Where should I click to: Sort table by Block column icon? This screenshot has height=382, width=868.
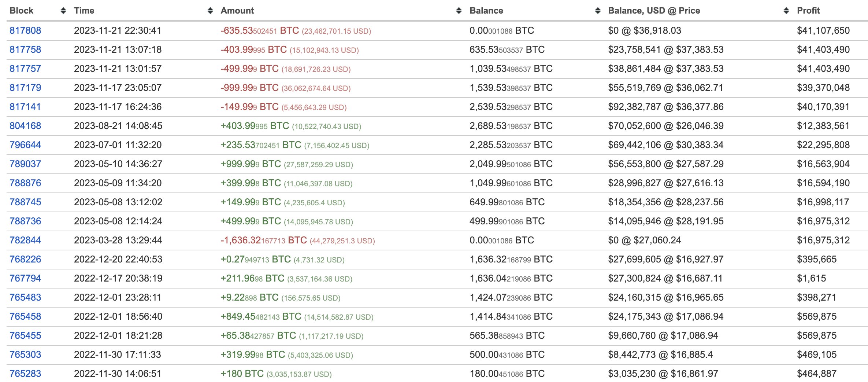pos(63,11)
